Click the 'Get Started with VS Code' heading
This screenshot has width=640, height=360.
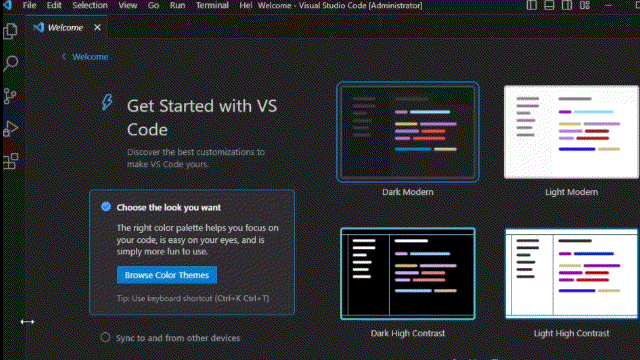202,118
